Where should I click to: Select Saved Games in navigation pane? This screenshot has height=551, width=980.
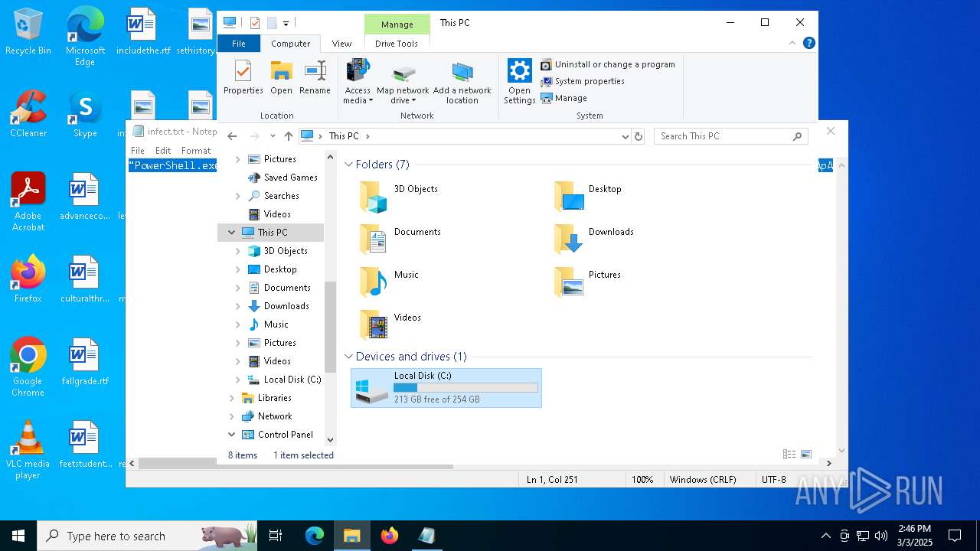(283, 177)
